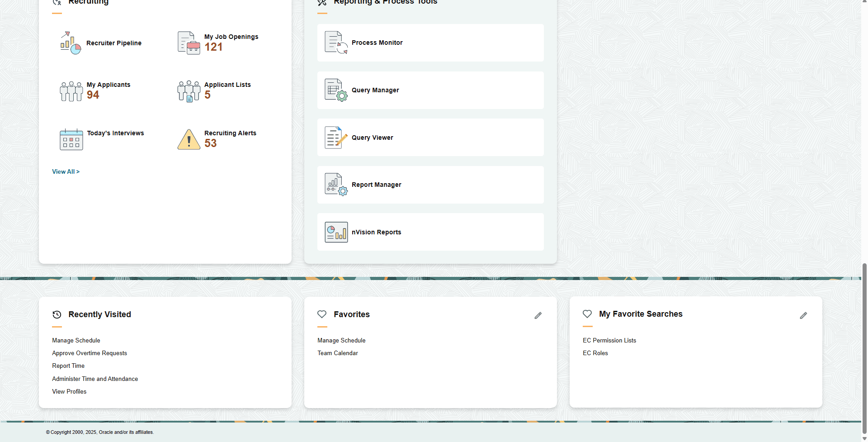
Task: Select the Favorites heart icon
Action: click(322, 314)
